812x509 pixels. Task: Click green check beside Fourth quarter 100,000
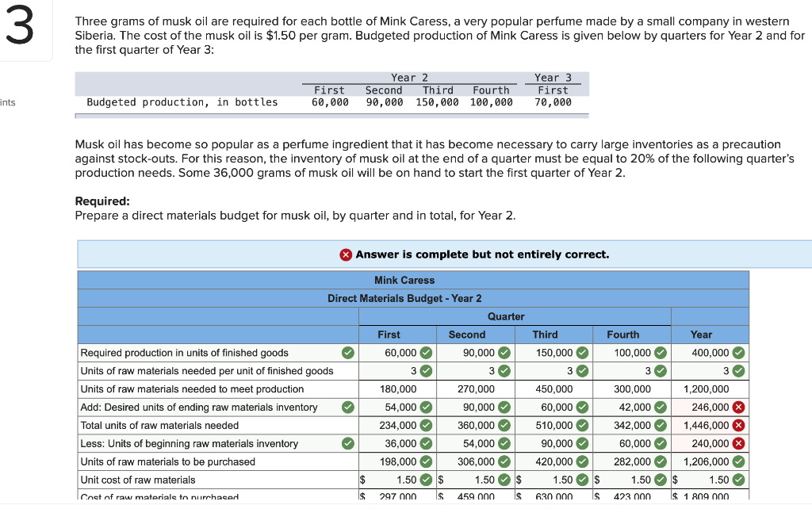point(661,353)
